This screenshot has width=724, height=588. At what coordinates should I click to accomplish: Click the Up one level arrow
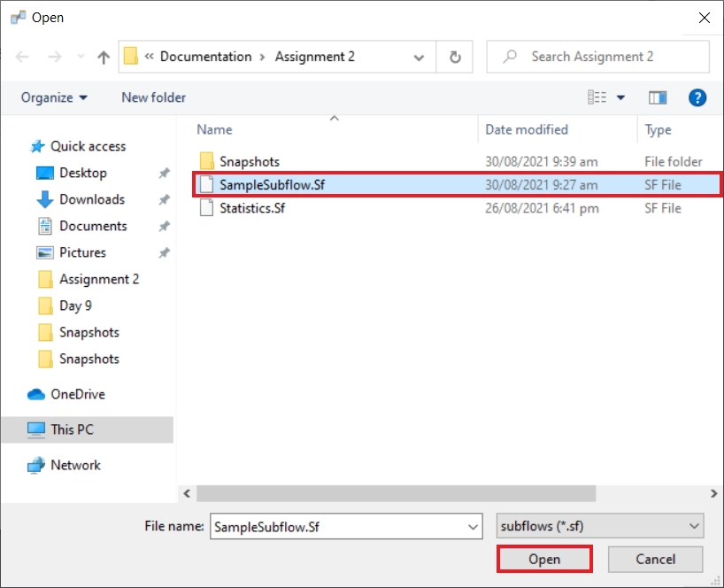coord(104,58)
